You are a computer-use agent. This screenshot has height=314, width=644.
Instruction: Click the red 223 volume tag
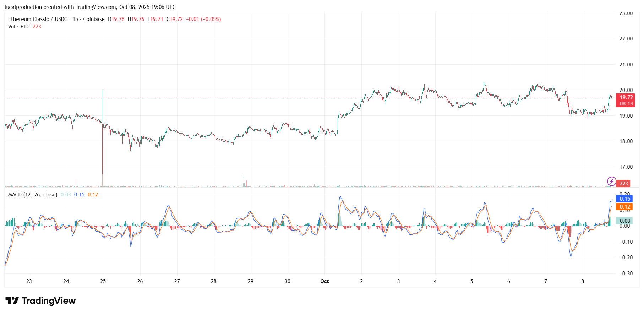[x=624, y=184]
